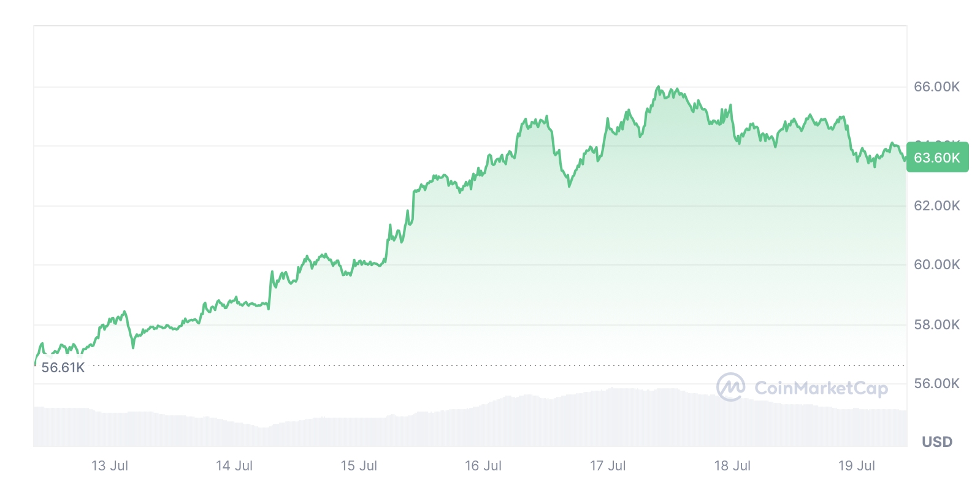
Task: Select the 14 Jul date label
Action: [x=234, y=465]
